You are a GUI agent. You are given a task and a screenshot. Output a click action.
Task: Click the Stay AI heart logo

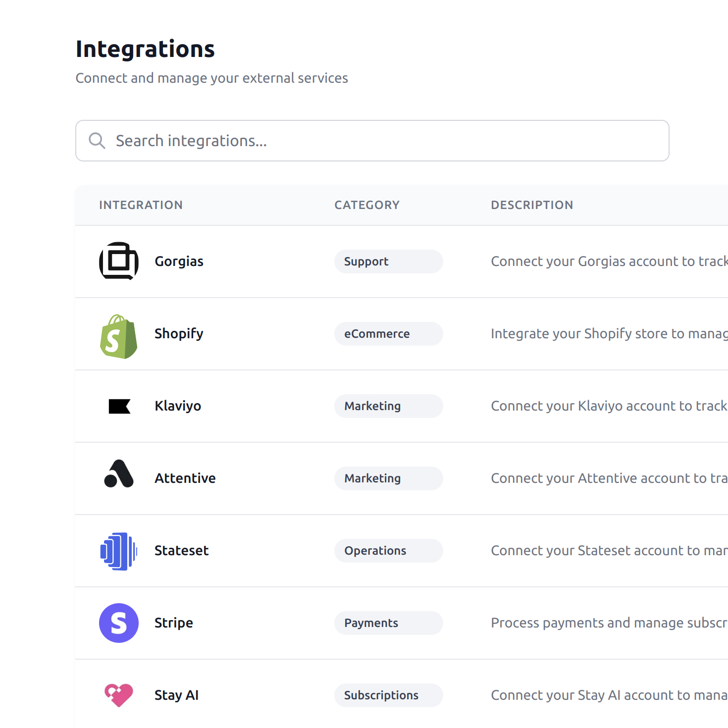pos(119,695)
